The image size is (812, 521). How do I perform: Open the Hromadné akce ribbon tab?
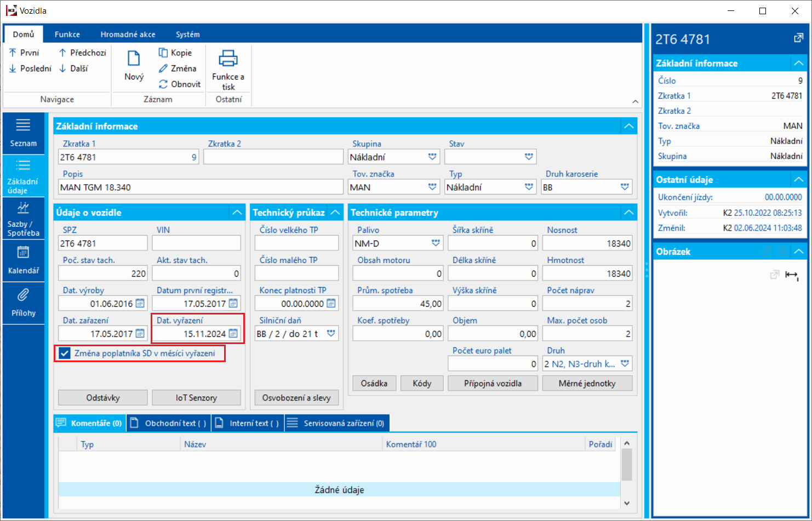[128, 34]
